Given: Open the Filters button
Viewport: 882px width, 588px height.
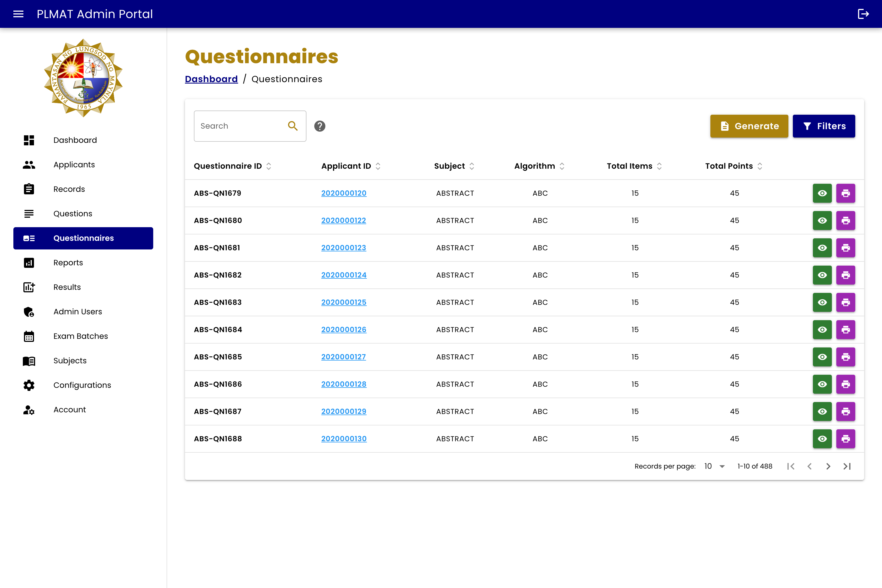Looking at the screenshot, I should 823,126.
